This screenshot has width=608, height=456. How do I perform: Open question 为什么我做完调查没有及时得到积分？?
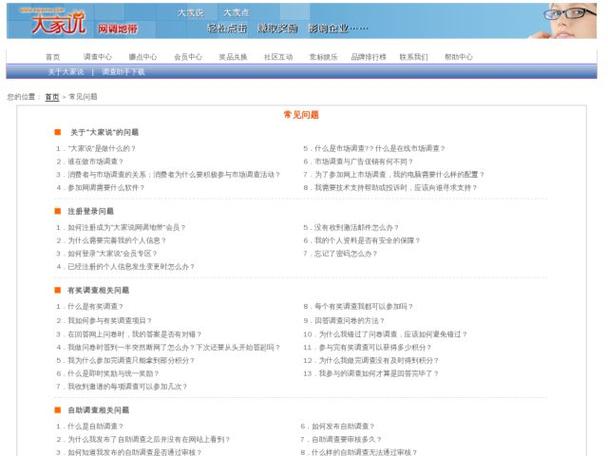coord(379,361)
